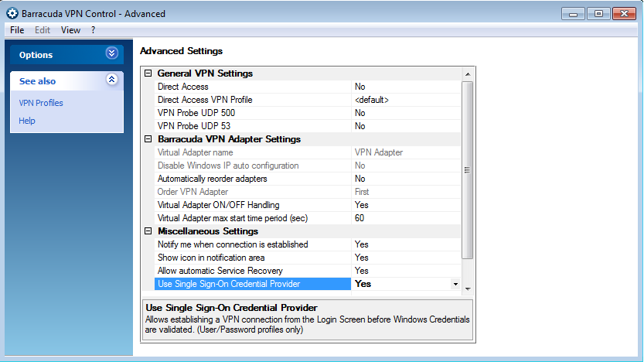Click the No value of VPN Probe UDP 53
The height and width of the screenshot is (362, 644).
[359, 126]
